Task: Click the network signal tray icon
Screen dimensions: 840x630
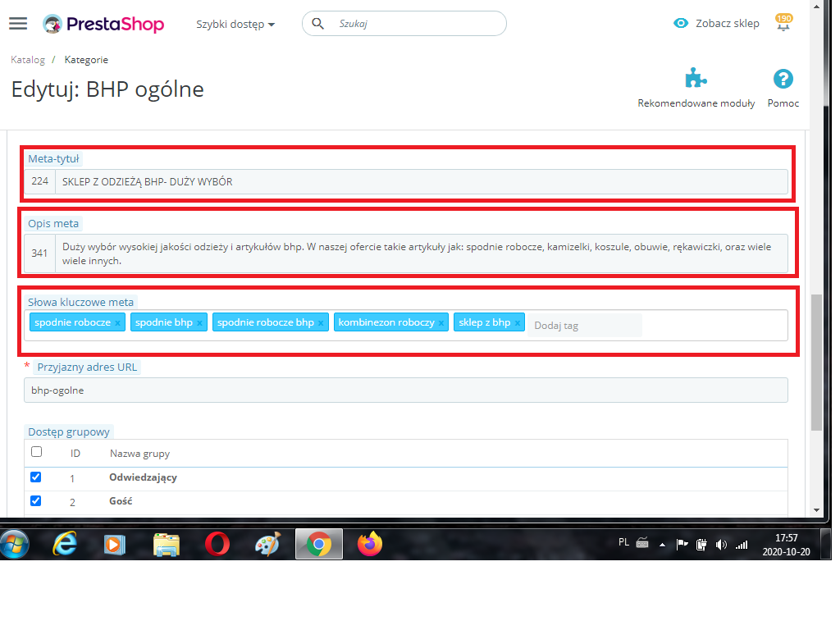Action: coord(742,545)
